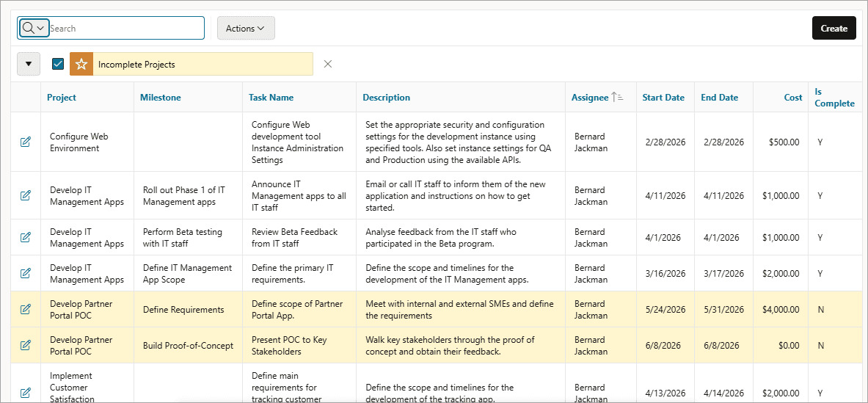Screen dimensions: 868x403
Task: Select 'Define scope of Partner Portal App.' cell
Action: [x=299, y=310]
